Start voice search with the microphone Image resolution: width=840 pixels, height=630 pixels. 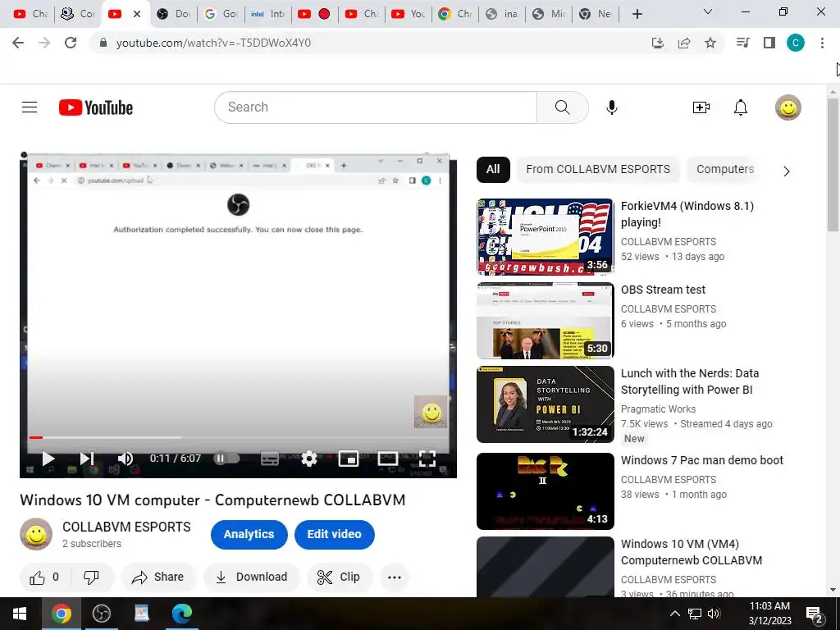611,107
